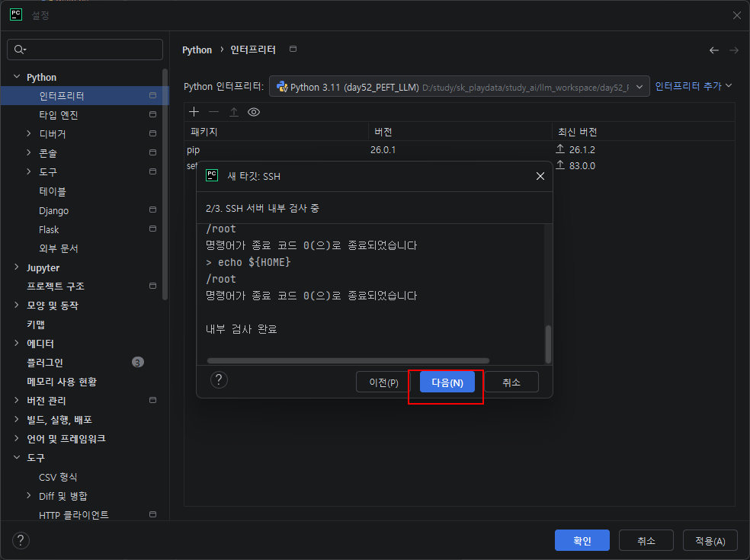This screenshot has width=750, height=560.
Task: Click project icon on 타입 엔진 row
Action: coord(152,115)
